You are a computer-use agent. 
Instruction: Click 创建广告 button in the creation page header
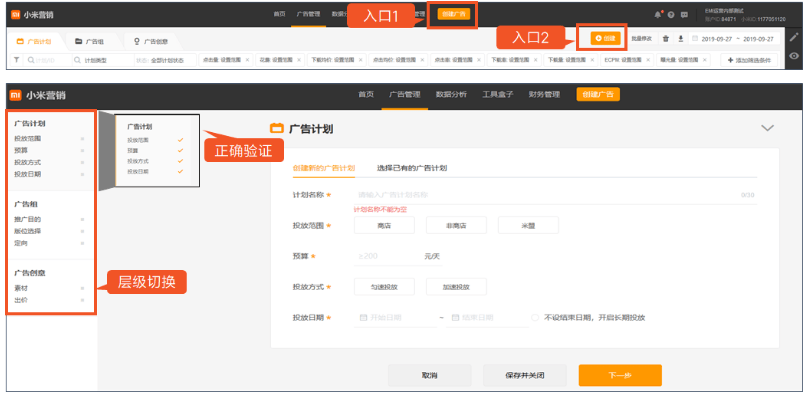coord(598,94)
